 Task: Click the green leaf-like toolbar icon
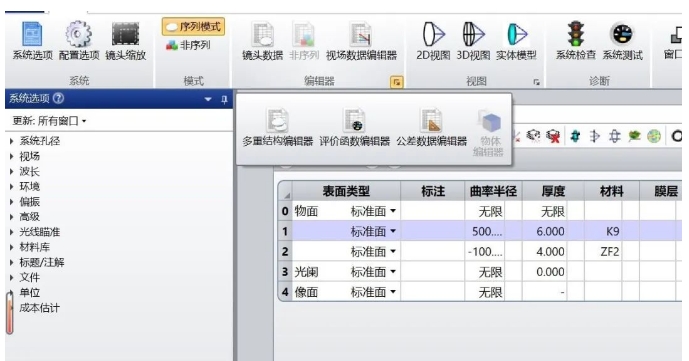coord(634,137)
